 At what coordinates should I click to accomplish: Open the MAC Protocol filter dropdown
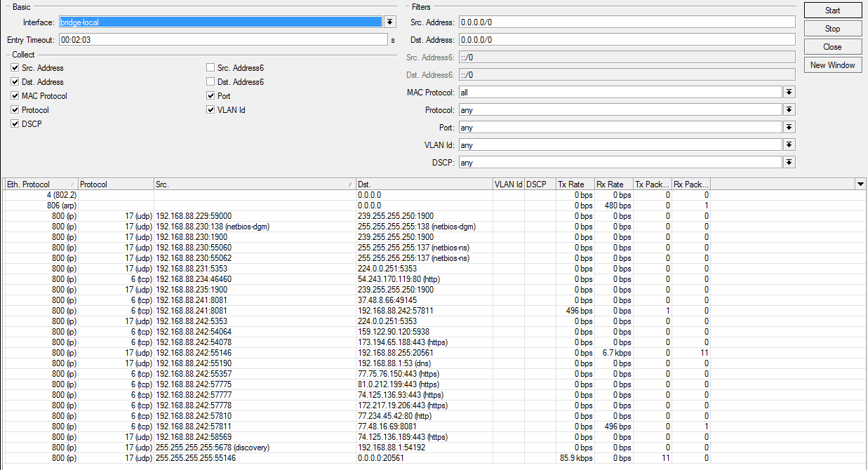pos(789,93)
